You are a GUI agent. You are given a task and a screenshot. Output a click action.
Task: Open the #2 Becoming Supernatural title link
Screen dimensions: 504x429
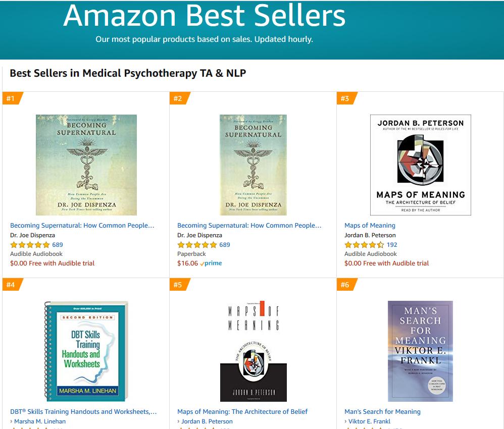249,226
